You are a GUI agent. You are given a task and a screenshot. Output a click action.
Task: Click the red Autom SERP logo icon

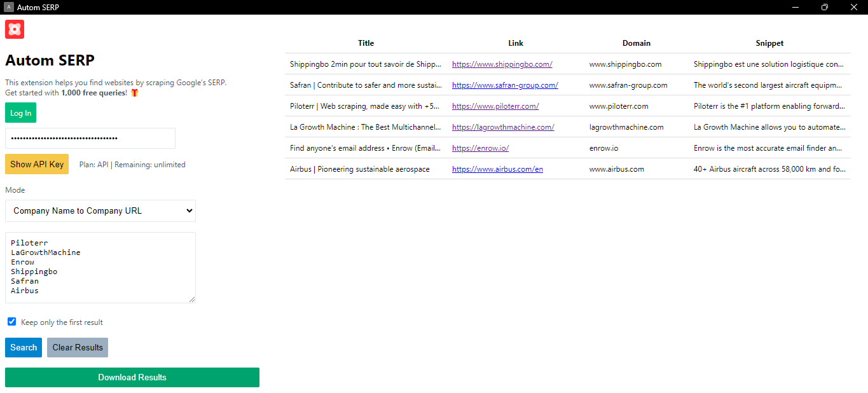pos(15,29)
